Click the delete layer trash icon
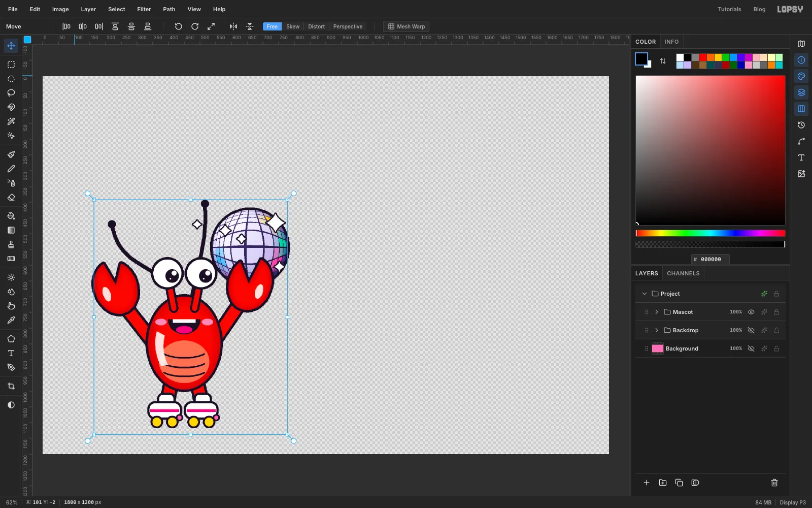 (774, 483)
